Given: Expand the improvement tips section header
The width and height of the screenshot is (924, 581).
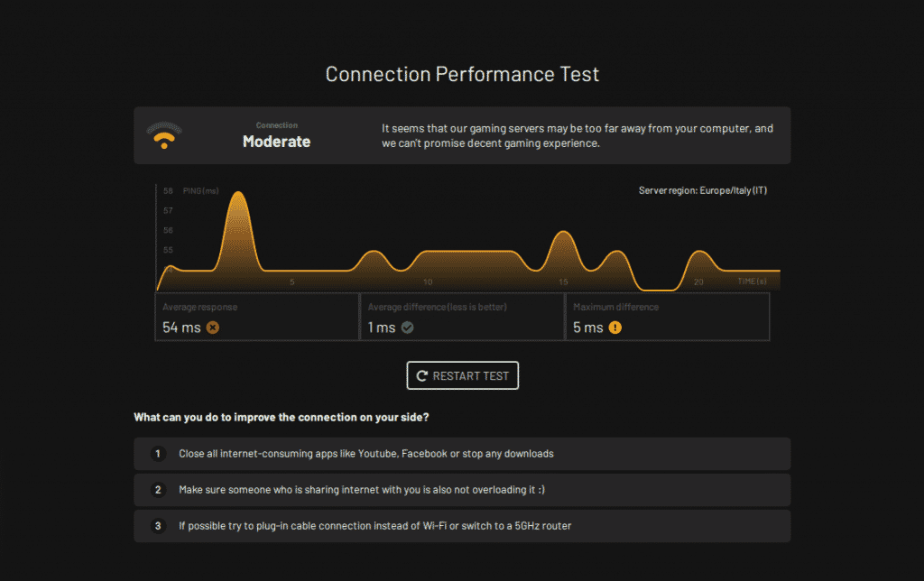Looking at the screenshot, I should [x=280, y=417].
